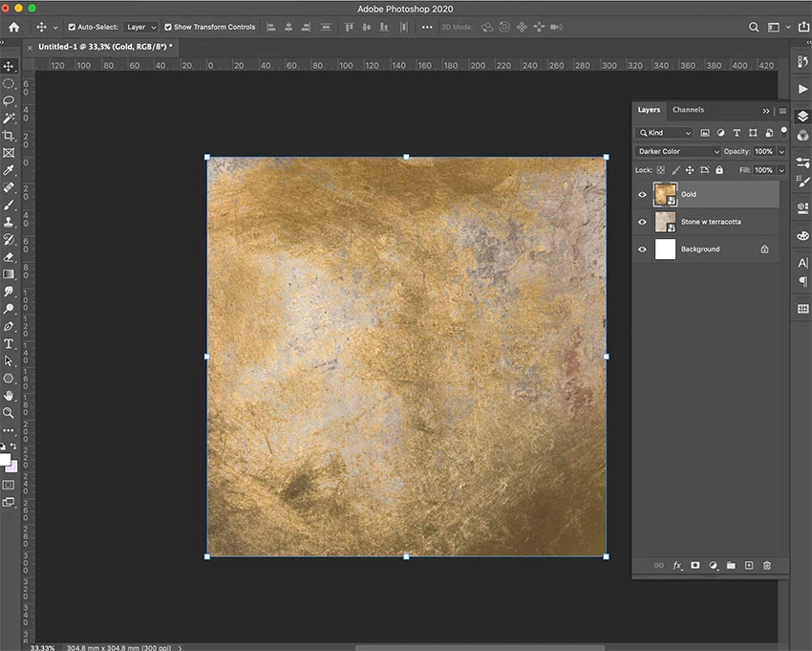Open the layer style fx menu
The height and width of the screenshot is (651, 812).
(677, 566)
